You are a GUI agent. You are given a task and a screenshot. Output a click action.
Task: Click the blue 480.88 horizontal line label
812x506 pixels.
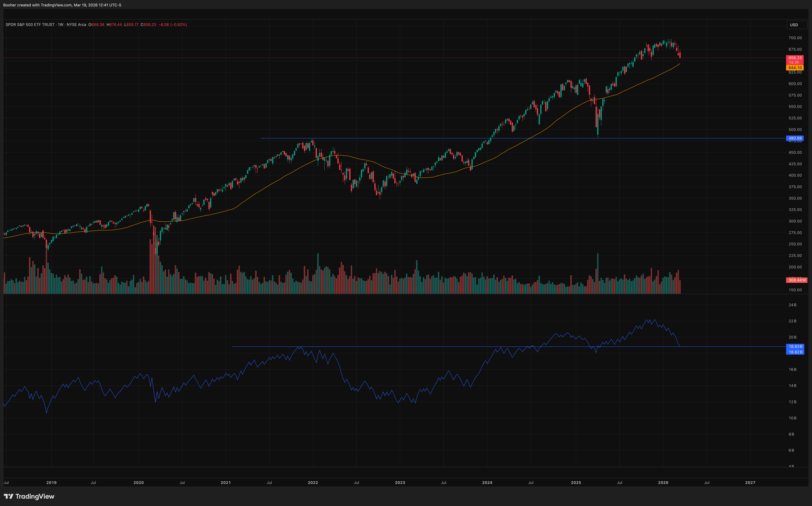pyautogui.click(x=795, y=138)
